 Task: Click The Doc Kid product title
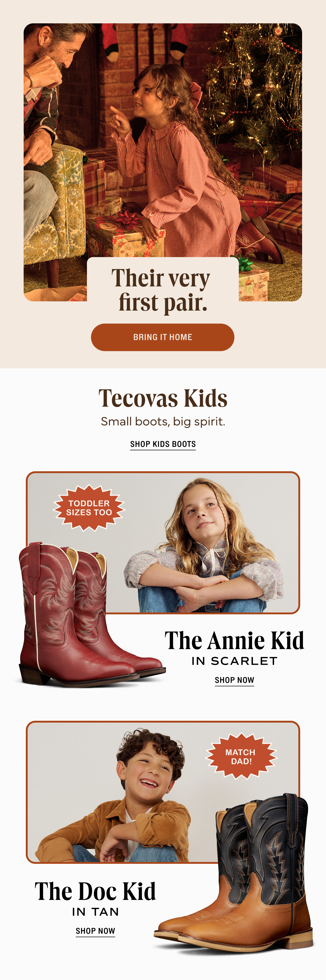[95, 891]
